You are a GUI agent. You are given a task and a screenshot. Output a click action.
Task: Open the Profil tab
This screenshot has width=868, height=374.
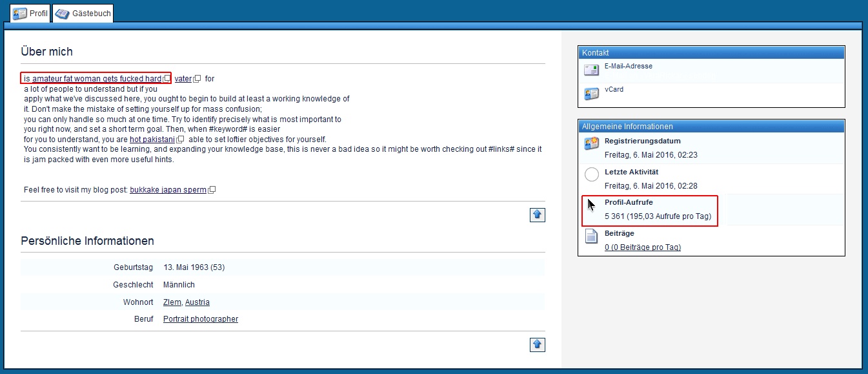30,13
